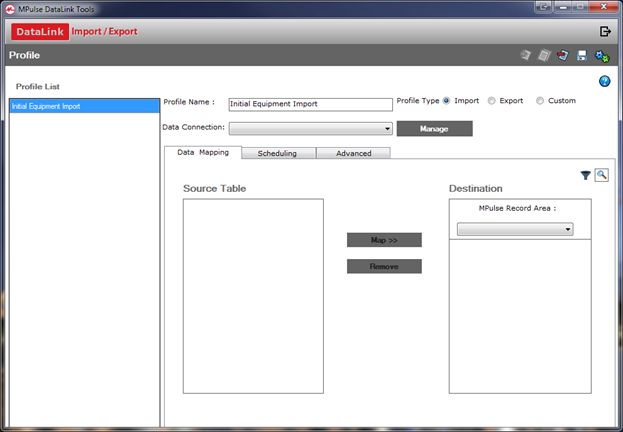The width and height of the screenshot is (623, 432).
Task: Click the MPulse app icon in title bar
Action: pos(10,9)
